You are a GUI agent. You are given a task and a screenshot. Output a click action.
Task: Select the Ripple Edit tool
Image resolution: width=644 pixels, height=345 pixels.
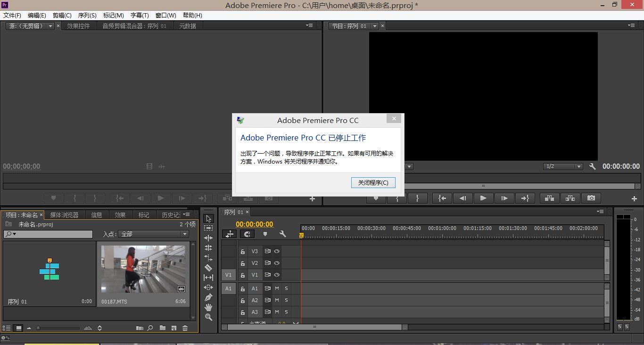click(x=208, y=238)
